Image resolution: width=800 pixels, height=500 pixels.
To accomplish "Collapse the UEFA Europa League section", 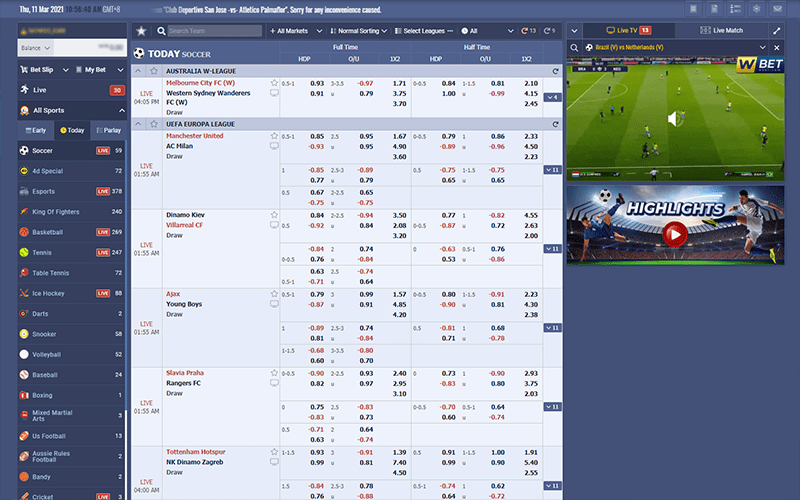I will pyautogui.click(x=138, y=124).
